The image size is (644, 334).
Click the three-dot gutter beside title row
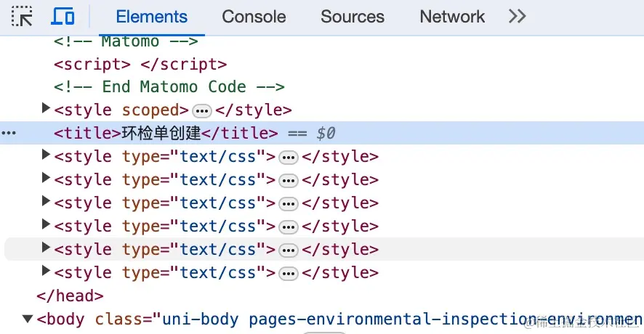(x=9, y=134)
